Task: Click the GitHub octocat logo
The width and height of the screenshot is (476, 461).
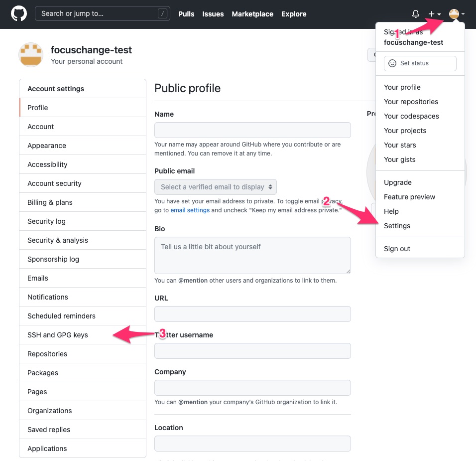Action: [18, 14]
